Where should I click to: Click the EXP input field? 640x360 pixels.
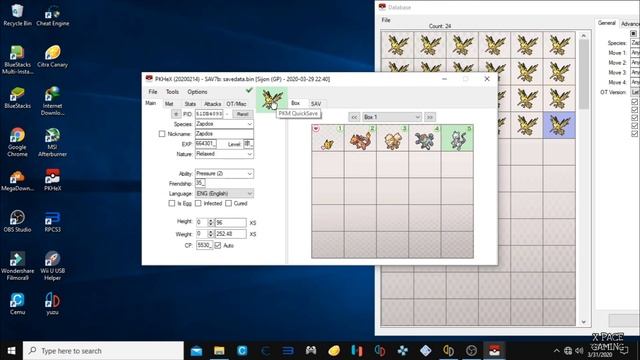[x=206, y=144]
